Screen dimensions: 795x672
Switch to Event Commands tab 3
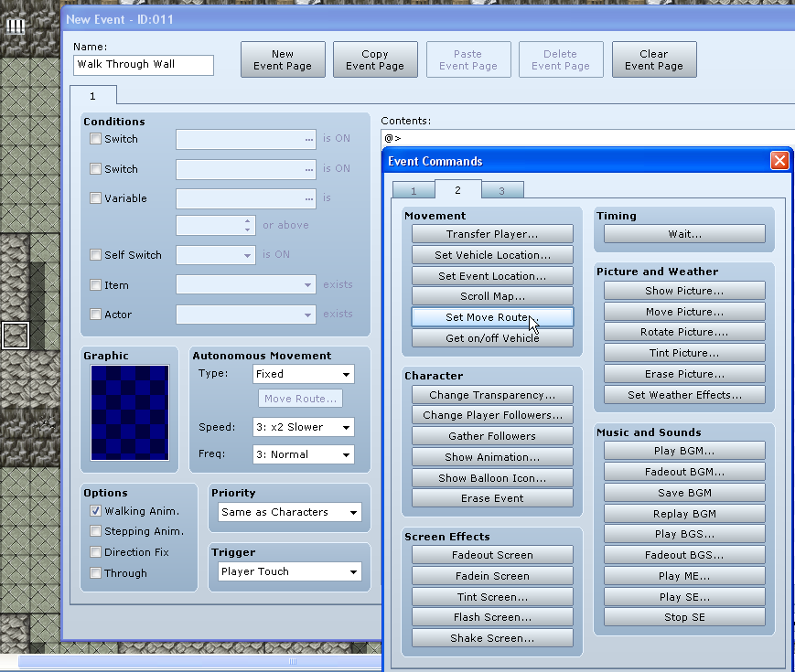[500, 190]
